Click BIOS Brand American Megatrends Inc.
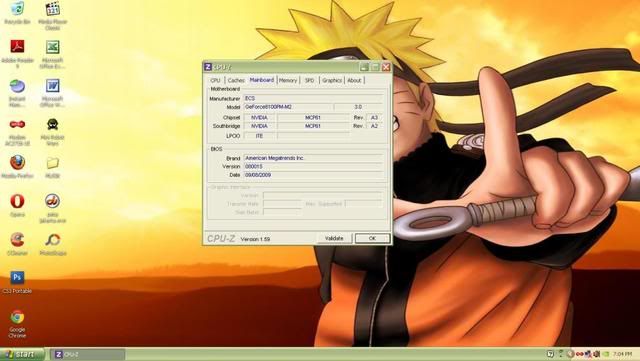Viewport: 640px width, 361px height. point(313,158)
